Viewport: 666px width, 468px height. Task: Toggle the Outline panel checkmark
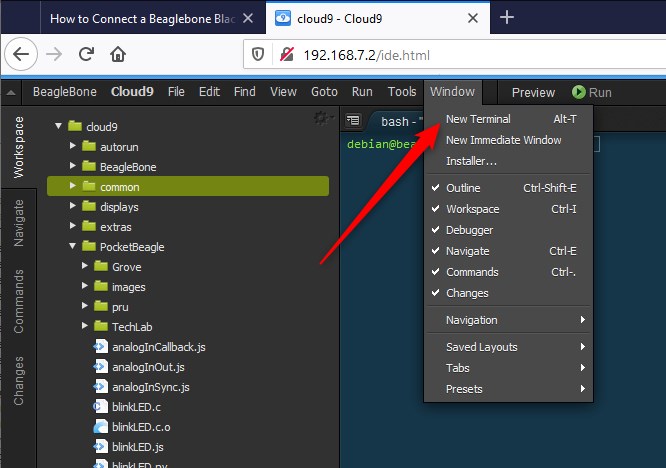[435, 188]
